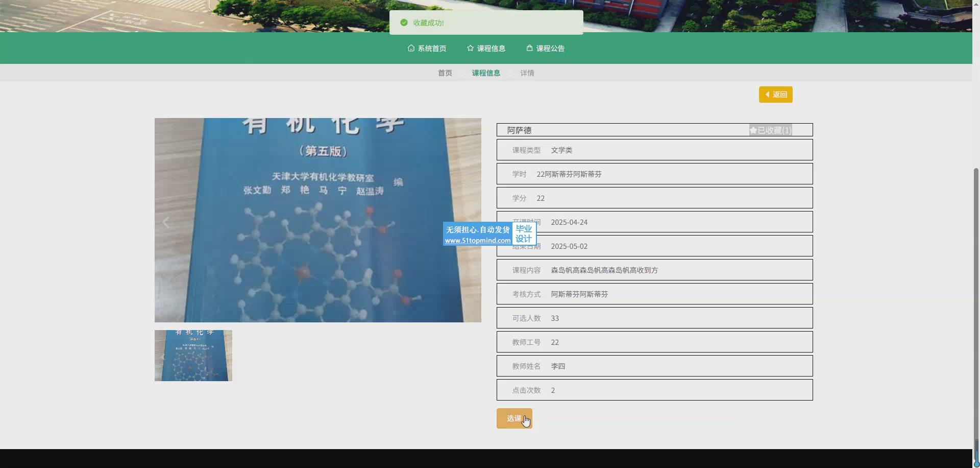The height and width of the screenshot is (468, 980).
Task: Click 详情 in the breadcrumb
Action: click(527, 73)
